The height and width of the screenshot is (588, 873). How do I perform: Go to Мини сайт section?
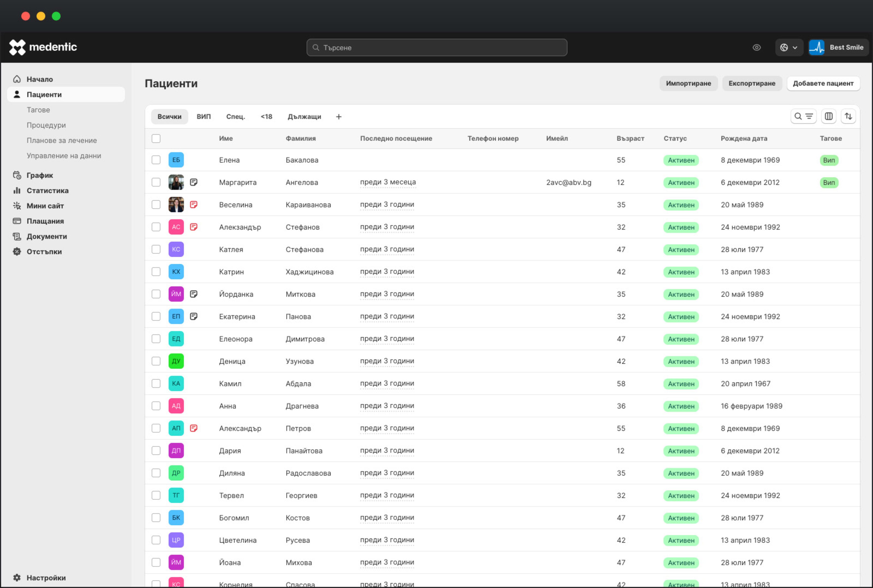coord(45,206)
